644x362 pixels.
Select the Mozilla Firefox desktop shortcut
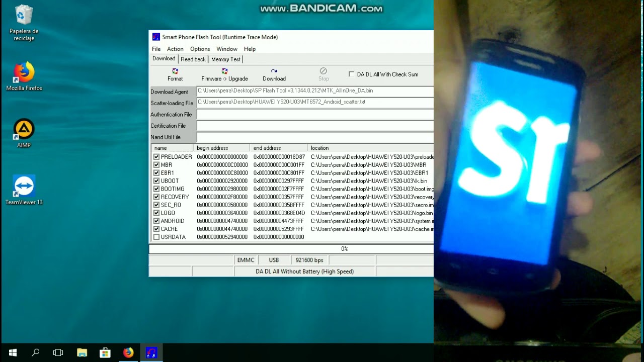point(24,76)
